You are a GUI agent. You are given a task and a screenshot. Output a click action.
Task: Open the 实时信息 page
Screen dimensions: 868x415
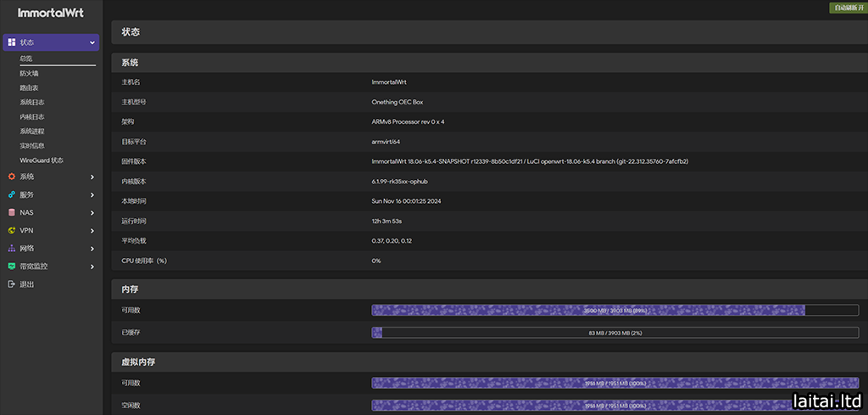click(32, 145)
